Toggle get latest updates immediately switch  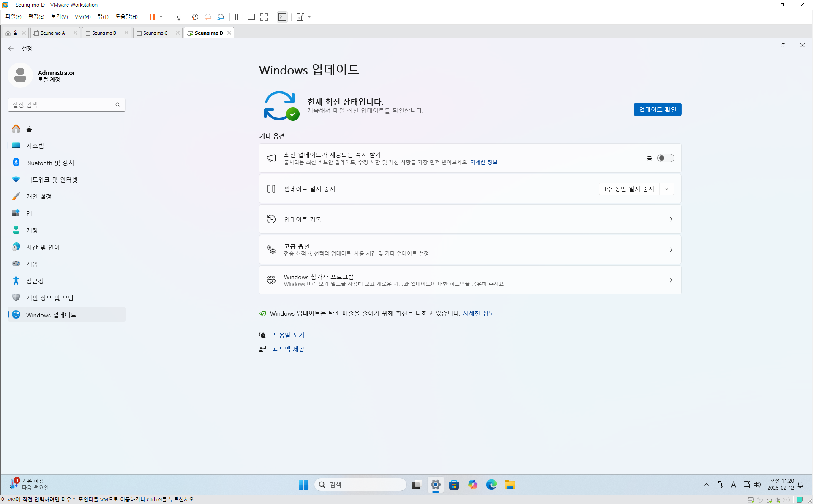(666, 158)
